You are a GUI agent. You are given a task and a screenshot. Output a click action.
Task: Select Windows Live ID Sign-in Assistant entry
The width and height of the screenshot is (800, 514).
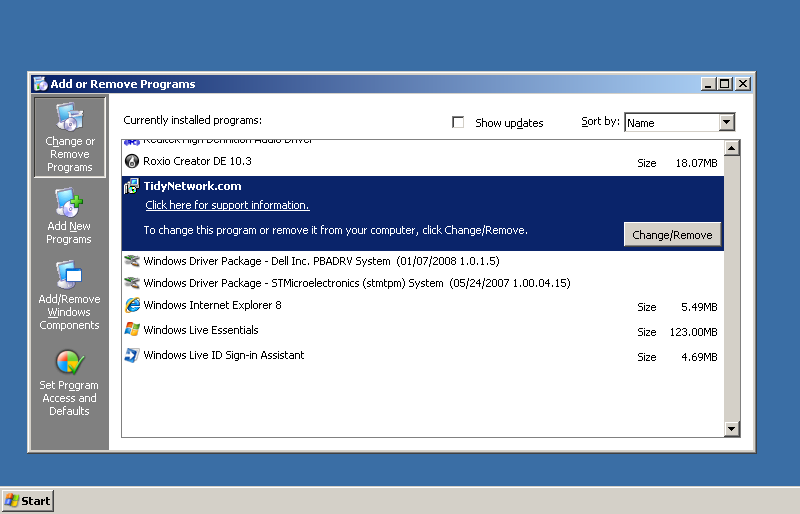pos(422,356)
